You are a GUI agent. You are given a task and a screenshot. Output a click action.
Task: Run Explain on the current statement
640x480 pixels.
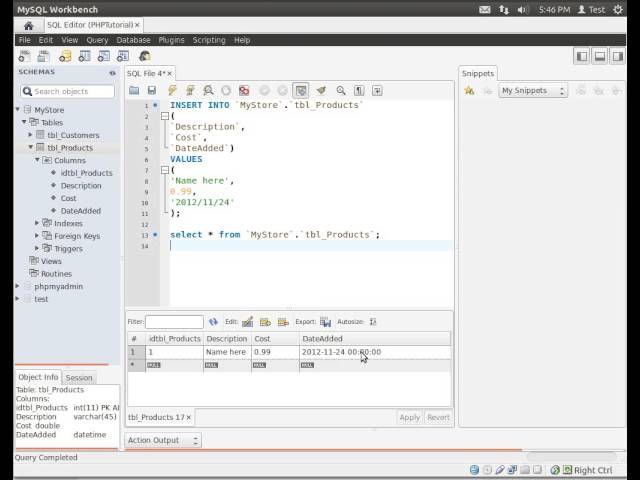(208, 90)
